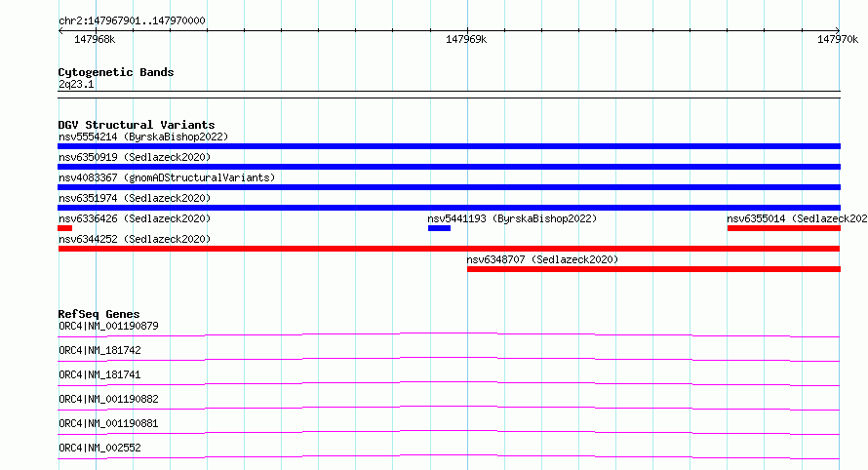This screenshot has width=868, height=470.
Task: Click the magenta line under ORC4|NM_001190879
Action: click(x=449, y=334)
